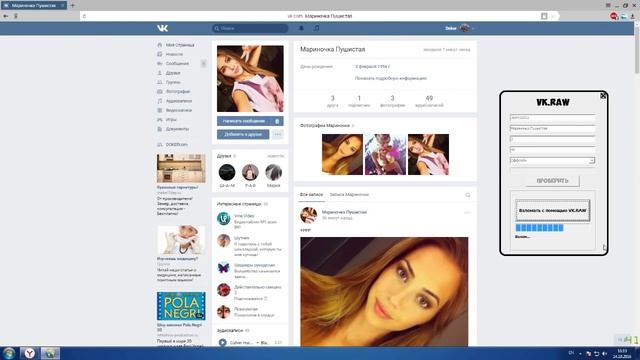The height and width of the screenshot is (360, 640).
Task: Open the photos count counter
Action: [393, 101]
